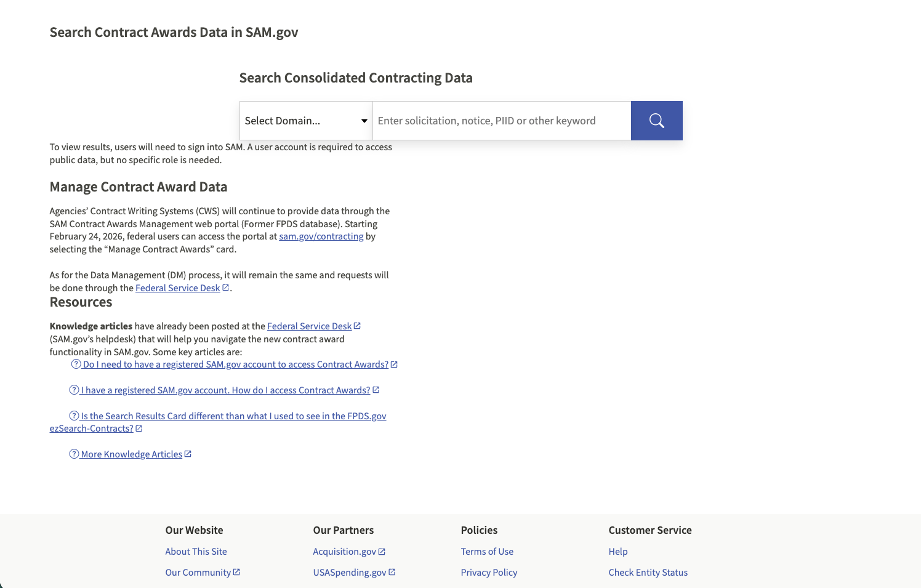Click question icon beside 'I have a registered'
Viewport: 921px width, 588px height.
[x=74, y=390]
